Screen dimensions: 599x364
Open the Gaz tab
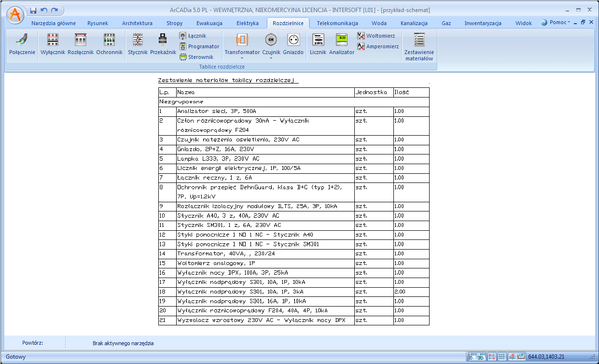446,23
